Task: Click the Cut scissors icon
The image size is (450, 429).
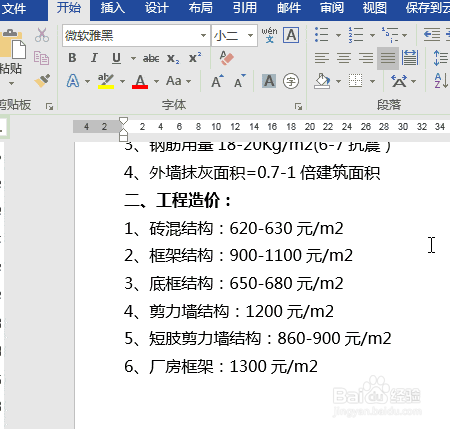Action: (42, 35)
